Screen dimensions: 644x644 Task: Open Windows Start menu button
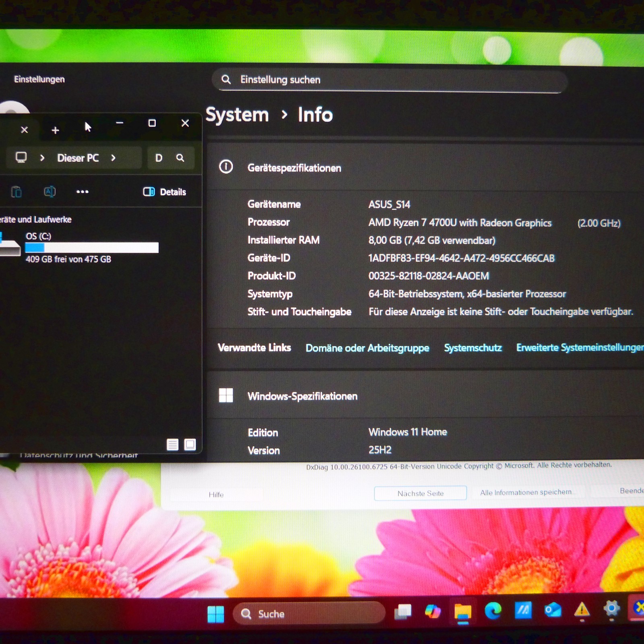coord(216,614)
